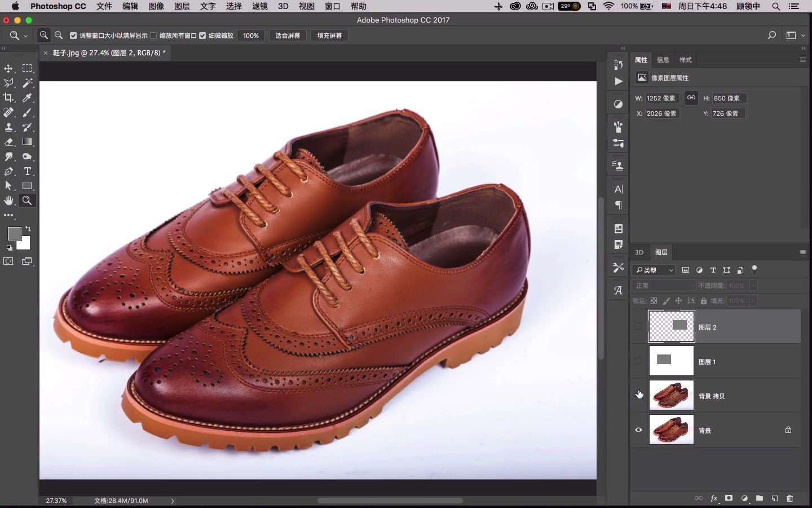Select the Move tool
Image resolution: width=812 pixels, height=508 pixels.
(8, 68)
